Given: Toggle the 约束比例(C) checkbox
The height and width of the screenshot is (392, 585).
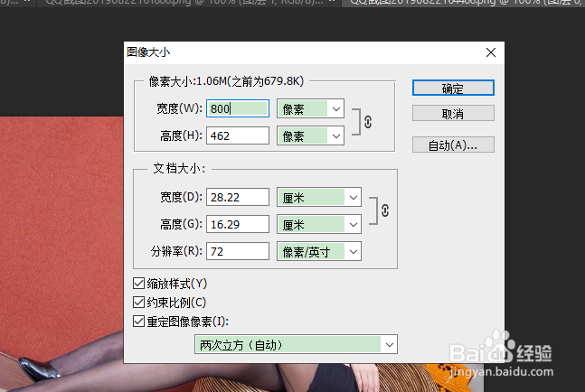Looking at the screenshot, I should click(138, 303).
